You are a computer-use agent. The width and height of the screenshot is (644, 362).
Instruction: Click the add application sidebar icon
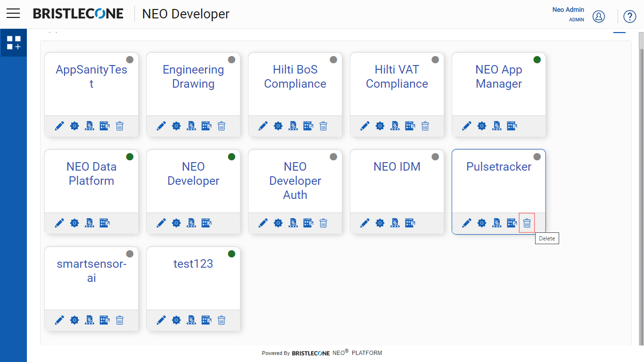tap(14, 42)
